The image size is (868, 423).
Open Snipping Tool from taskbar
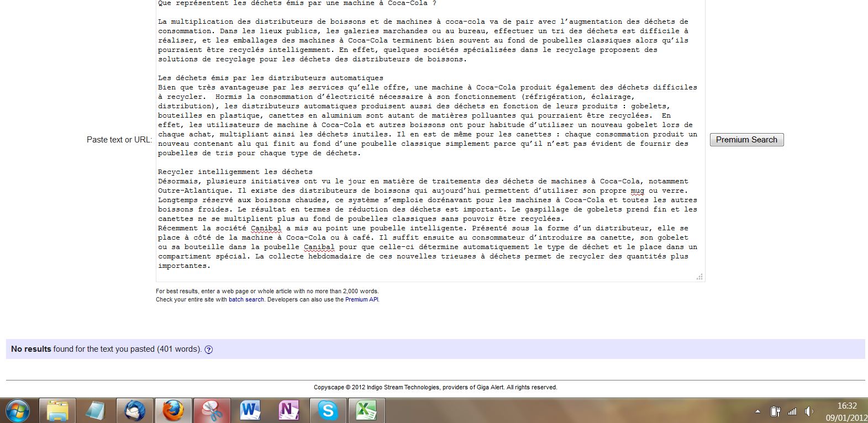point(212,411)
